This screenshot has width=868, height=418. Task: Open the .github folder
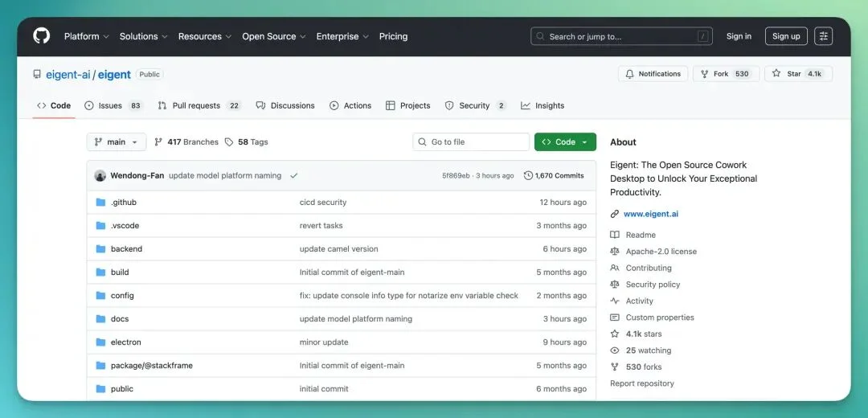(x=123, y=203)
